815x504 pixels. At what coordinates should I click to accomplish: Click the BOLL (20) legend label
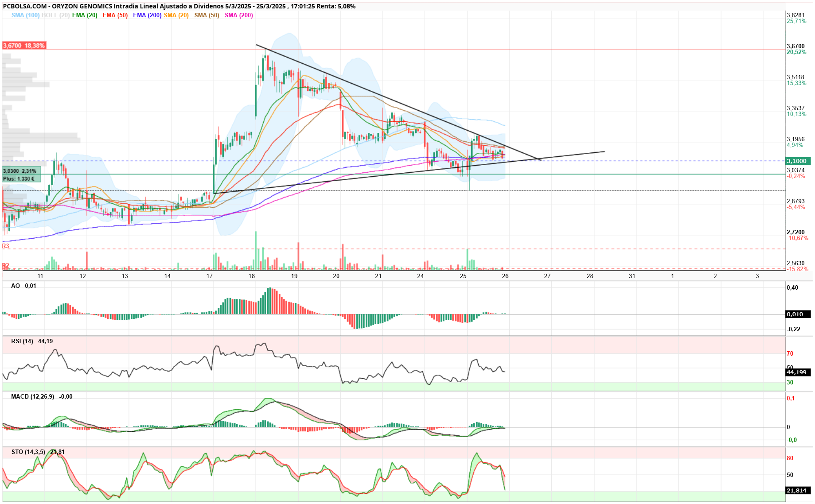pyautogui.click(x=55, y=15)
